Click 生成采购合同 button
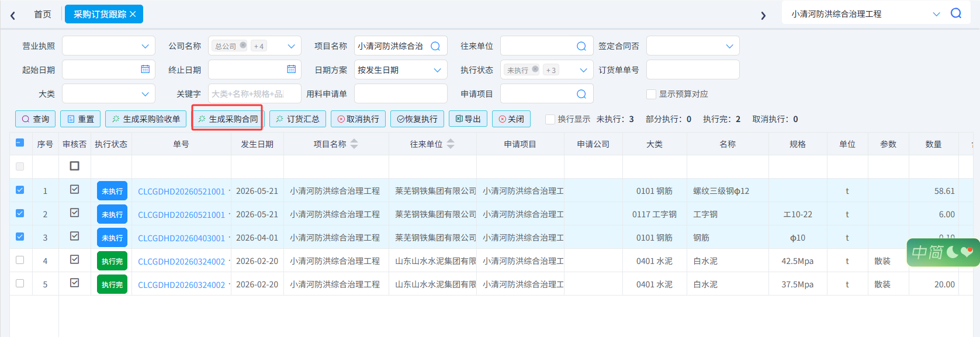The height and width of the screenshot is (337, 980). coord(228,119)
